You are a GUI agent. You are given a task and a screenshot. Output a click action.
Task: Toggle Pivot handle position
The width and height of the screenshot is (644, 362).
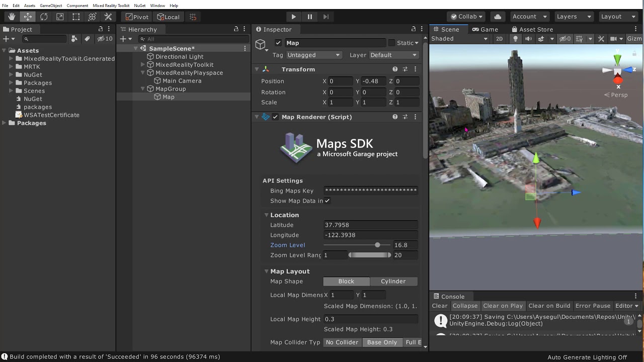(137, 17)
